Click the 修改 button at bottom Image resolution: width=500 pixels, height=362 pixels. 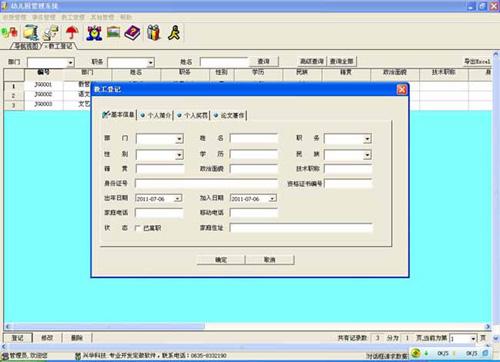tap(47, 338)
